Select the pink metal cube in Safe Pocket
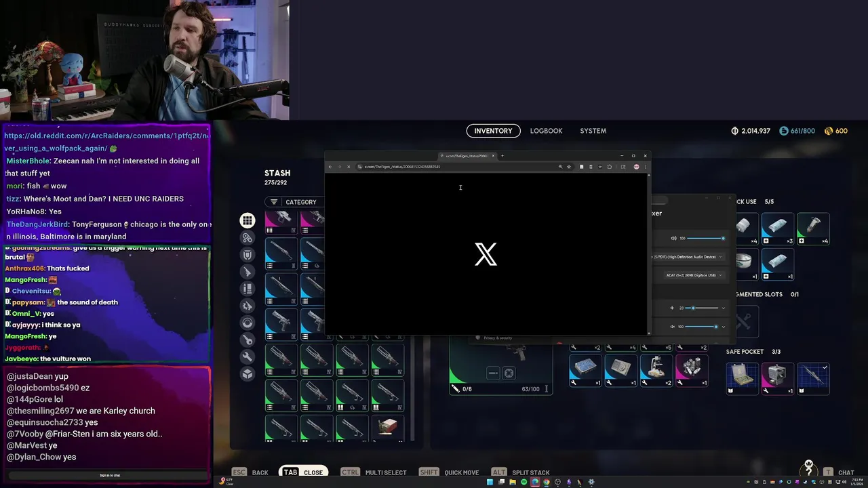 point(778,378)
